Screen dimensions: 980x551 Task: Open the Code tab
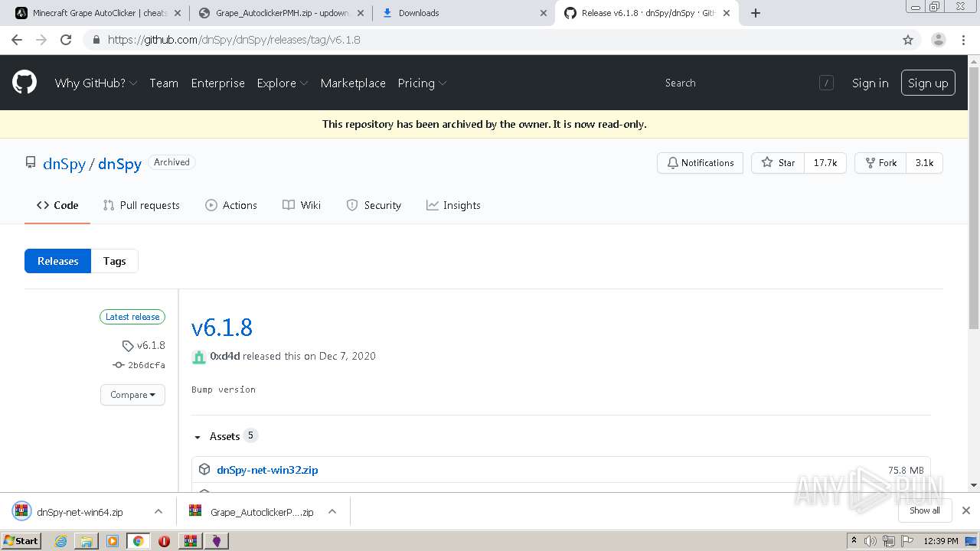click(57, 205)
